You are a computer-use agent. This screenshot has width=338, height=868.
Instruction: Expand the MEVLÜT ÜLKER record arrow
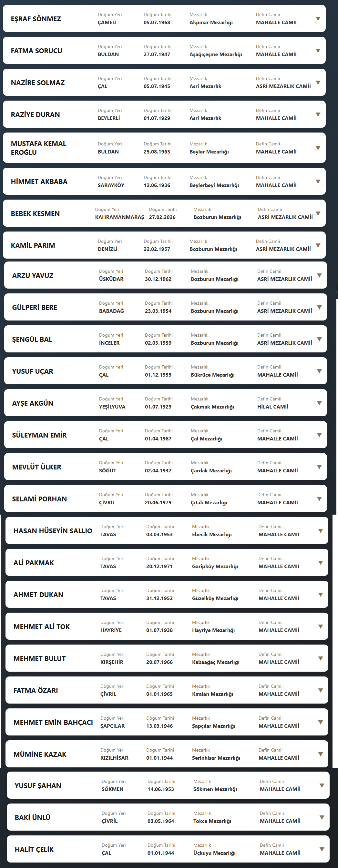point(319,467)
